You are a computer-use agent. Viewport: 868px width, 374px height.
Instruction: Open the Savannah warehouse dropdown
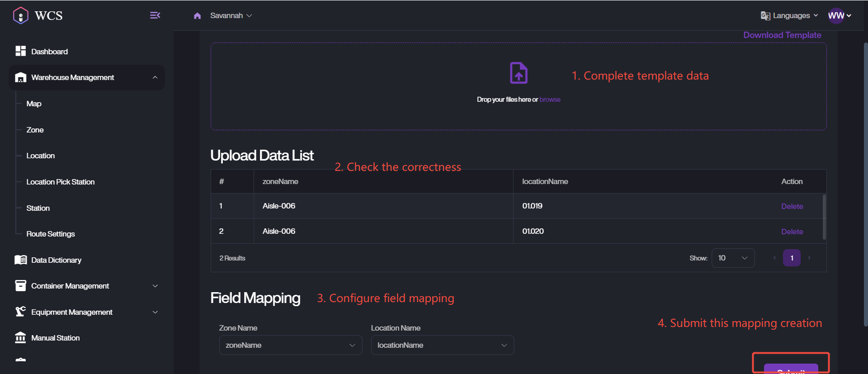coord(231,16)
